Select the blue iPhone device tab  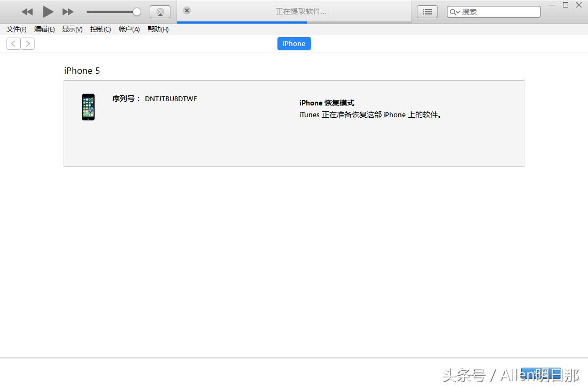click(293, 43)
